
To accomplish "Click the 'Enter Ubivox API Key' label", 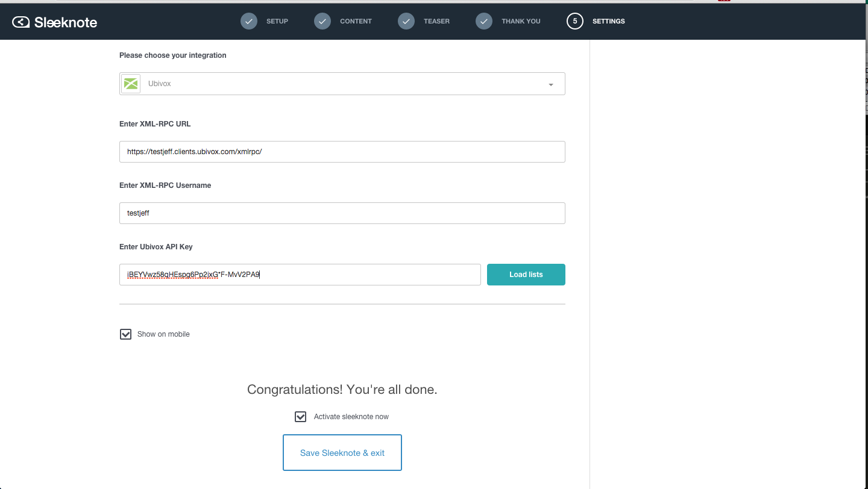I will 156,247.
